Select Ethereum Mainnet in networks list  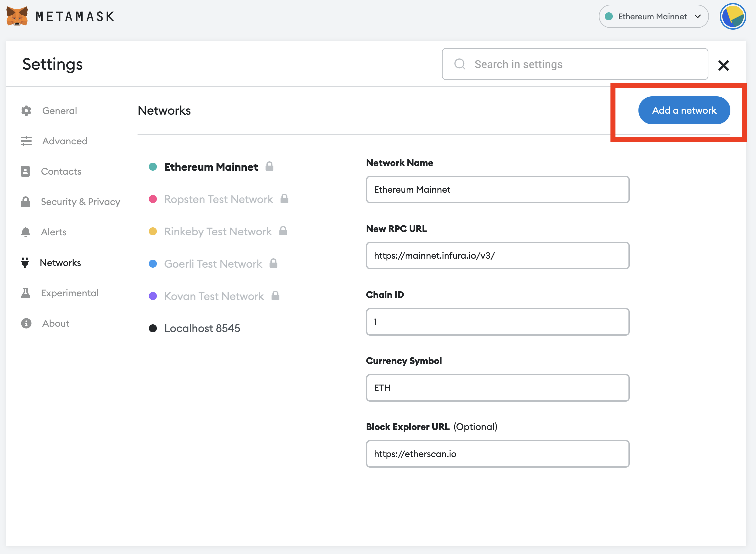click(x=211, y=167)
